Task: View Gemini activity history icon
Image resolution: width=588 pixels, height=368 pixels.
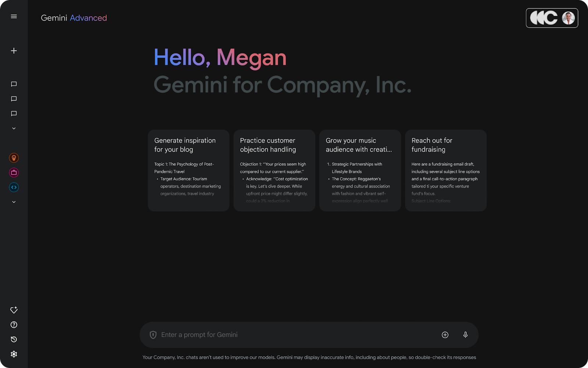Action: 14,339
